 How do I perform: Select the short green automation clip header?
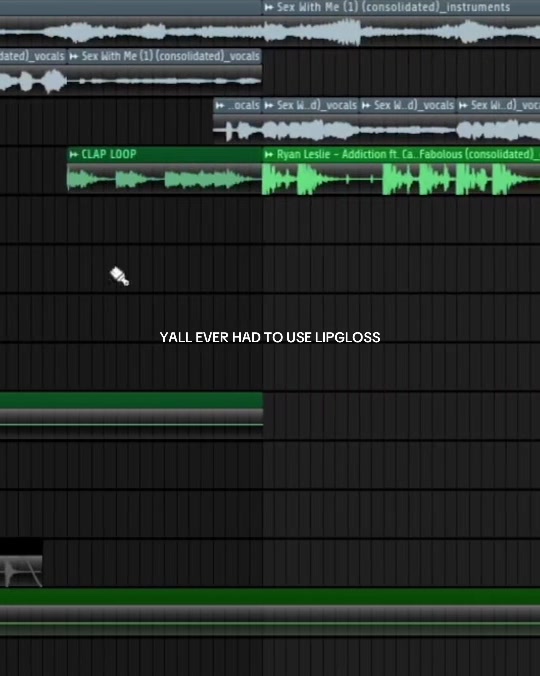click(x=131, y=400)
